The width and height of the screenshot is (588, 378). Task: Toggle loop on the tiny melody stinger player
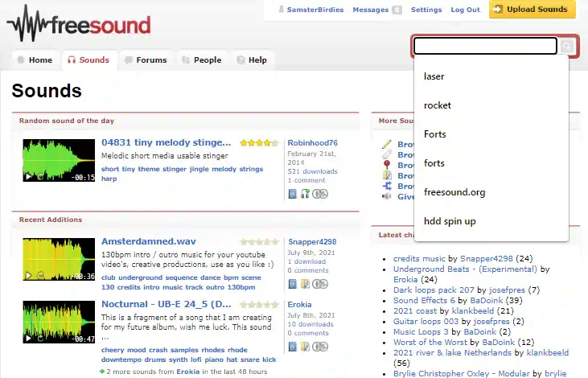(x=40, y=177)
